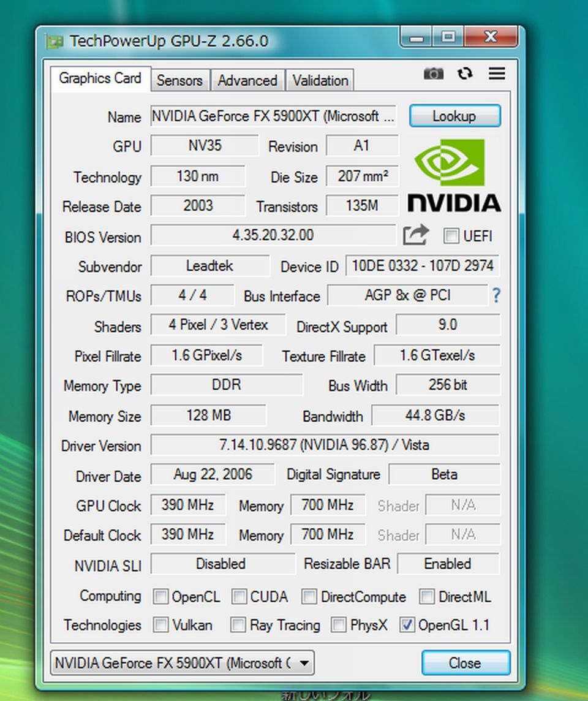Click the Die Size value 207 mm²
588x701 pixels.
pos(362,176)
